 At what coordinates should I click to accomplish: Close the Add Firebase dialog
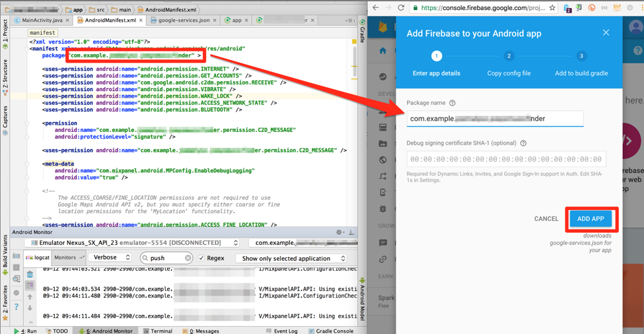pyautogui.click(x=606, y=33)
